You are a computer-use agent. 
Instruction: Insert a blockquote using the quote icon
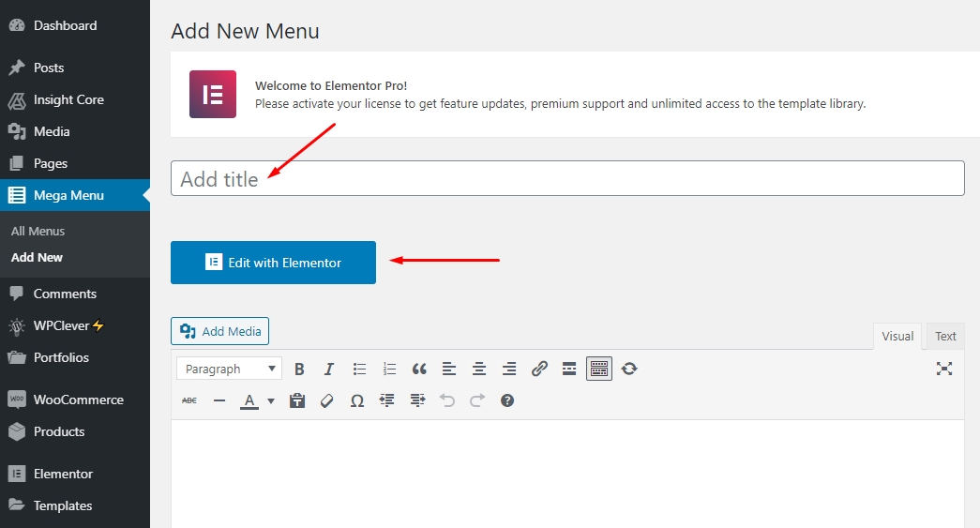click(419, 369)
